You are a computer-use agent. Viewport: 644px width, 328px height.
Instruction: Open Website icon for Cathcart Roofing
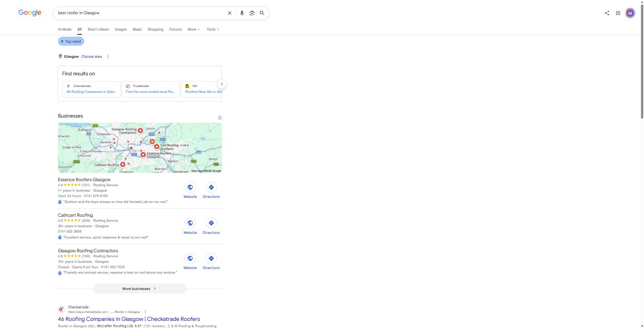pyautogui.click(x=190, y=223)
